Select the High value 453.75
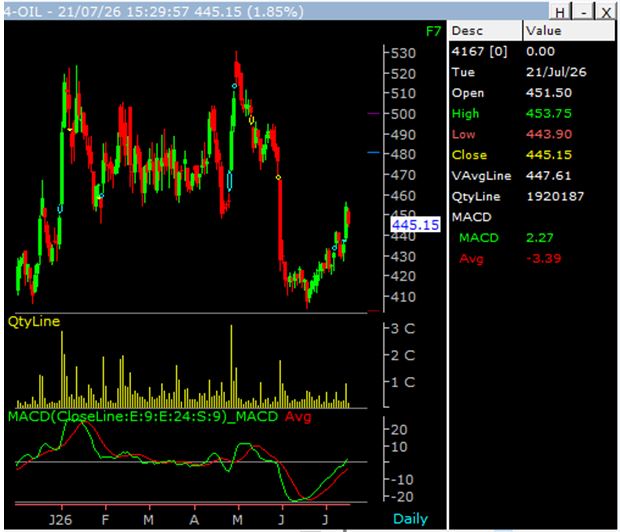Viewport: 620px width, 532px height. point(549,114)
